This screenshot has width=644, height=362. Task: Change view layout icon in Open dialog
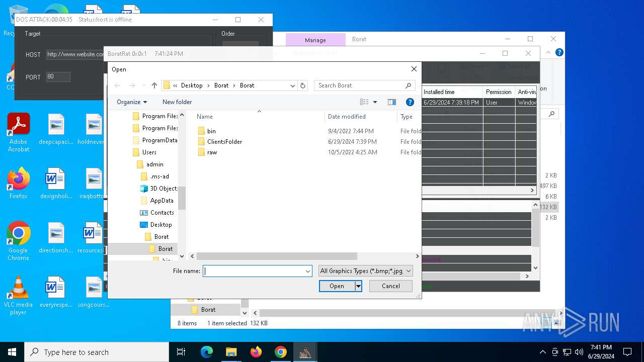[364, 102]
